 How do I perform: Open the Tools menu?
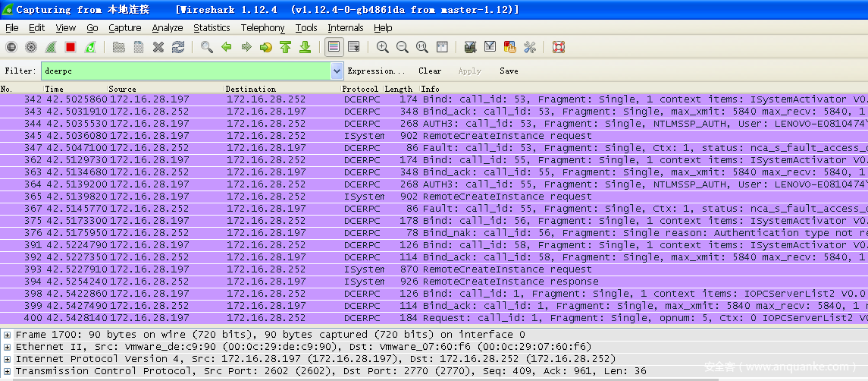306,28
